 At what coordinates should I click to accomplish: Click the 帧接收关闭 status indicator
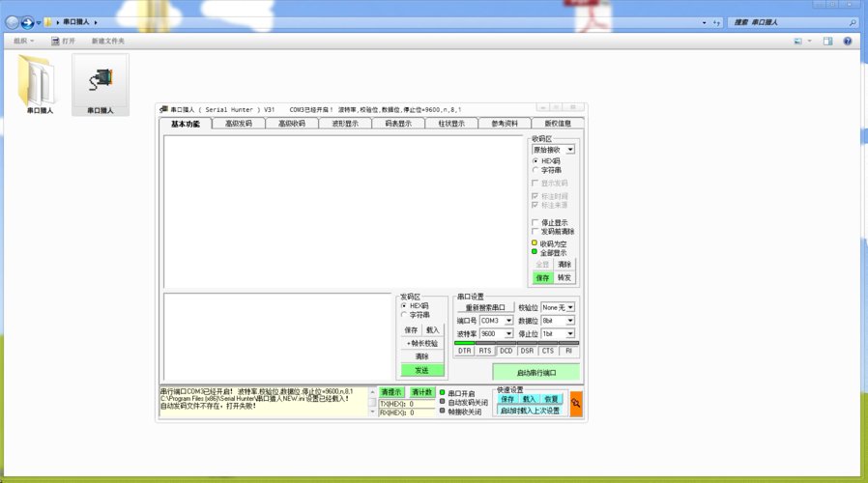[x=443, y=412]
